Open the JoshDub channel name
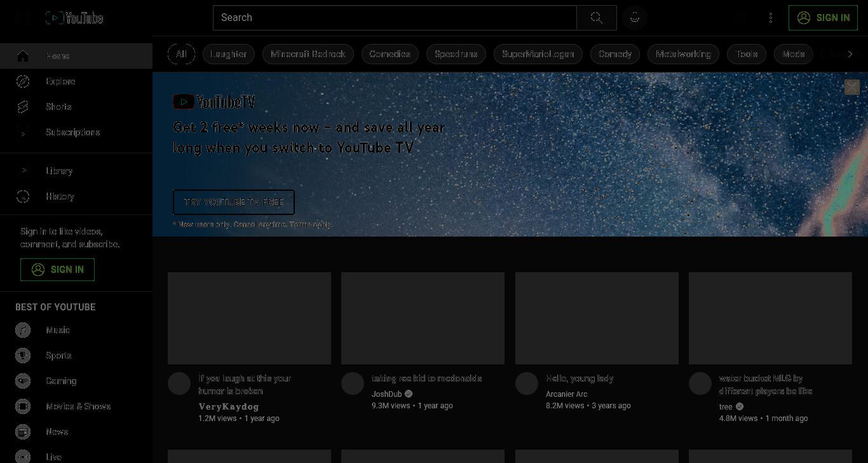This screenshot has width=868, height=463. click(x=387, y=394)
